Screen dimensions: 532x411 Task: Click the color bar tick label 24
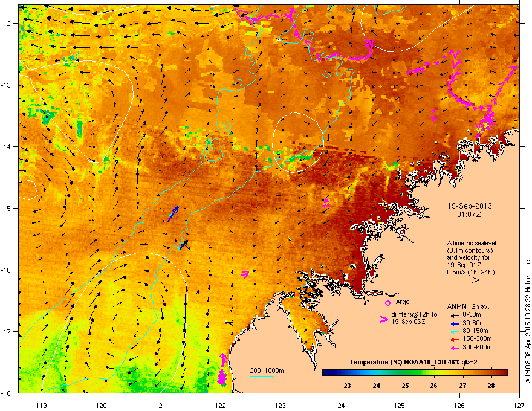(x=376, y=386)
